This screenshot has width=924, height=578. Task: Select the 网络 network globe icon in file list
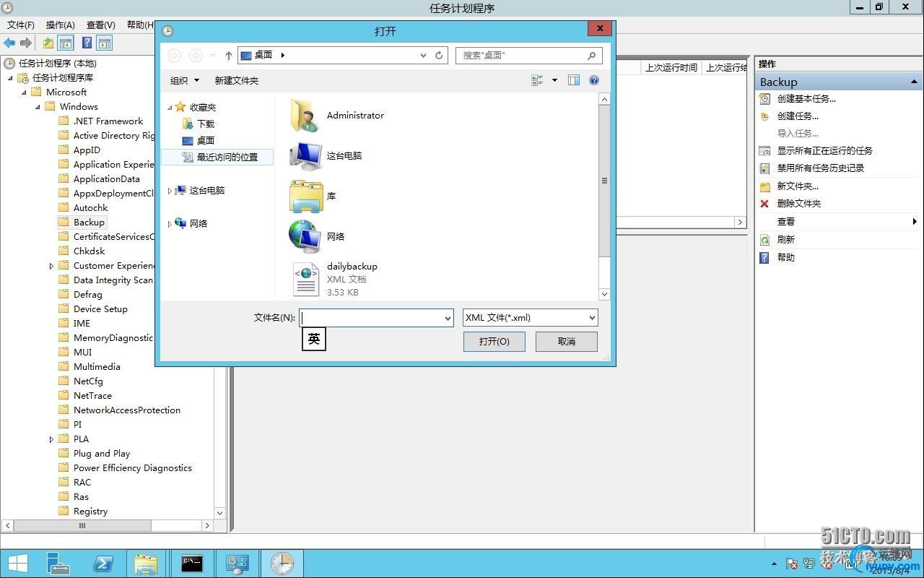[305, 236]
